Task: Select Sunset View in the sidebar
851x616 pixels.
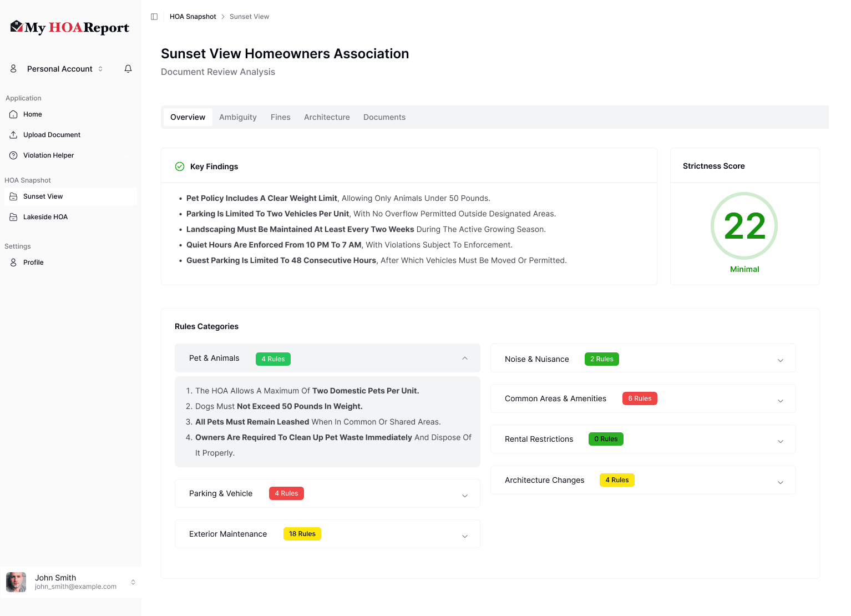Action: (x=43, y=196)
